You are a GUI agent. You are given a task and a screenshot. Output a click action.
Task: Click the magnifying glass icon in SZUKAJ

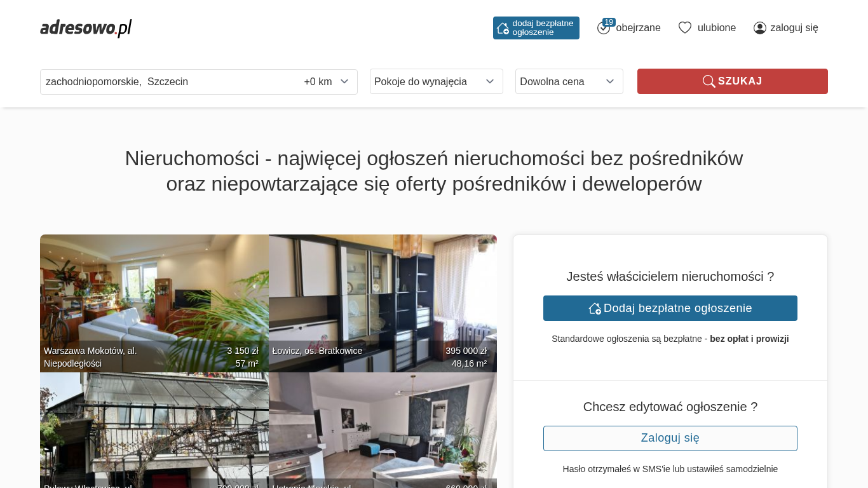pyautogui.click(x=709, y=81)
